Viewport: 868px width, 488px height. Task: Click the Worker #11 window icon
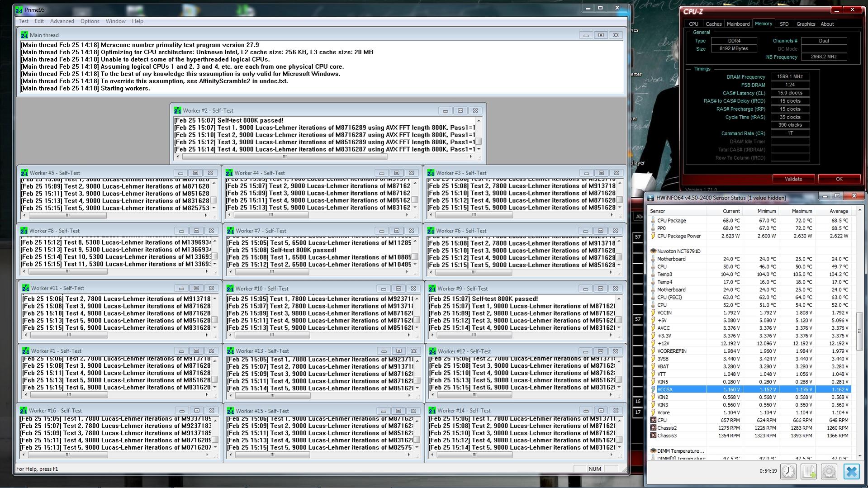point(25,288)
